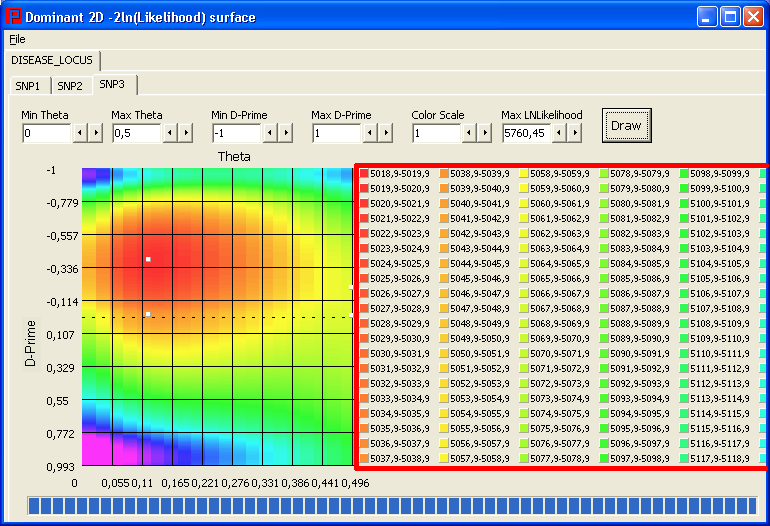Click the swatch for 5117,9-5118,9
The width and height of the screenshot is (770, 526).
684,458
